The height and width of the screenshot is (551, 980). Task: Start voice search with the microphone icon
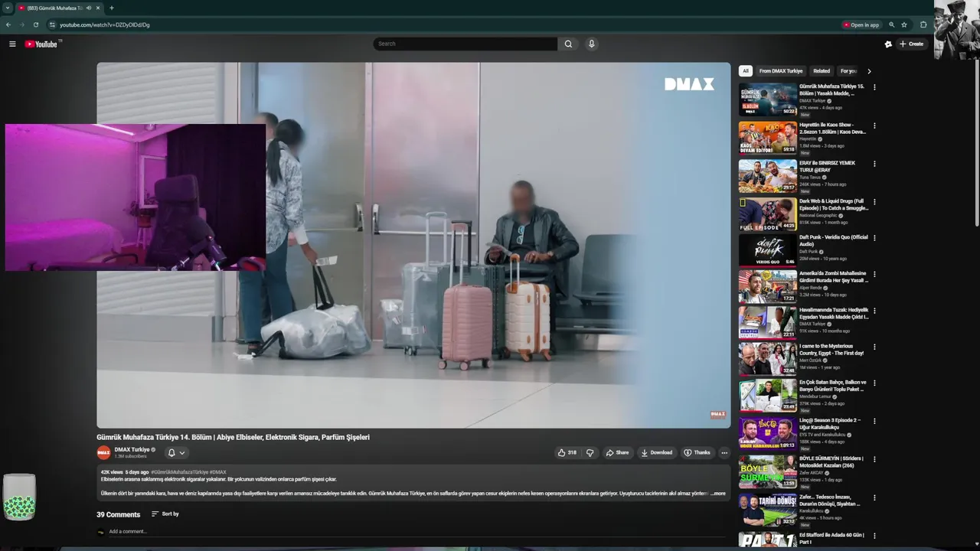pyautogui.click(x=591, y=44)
